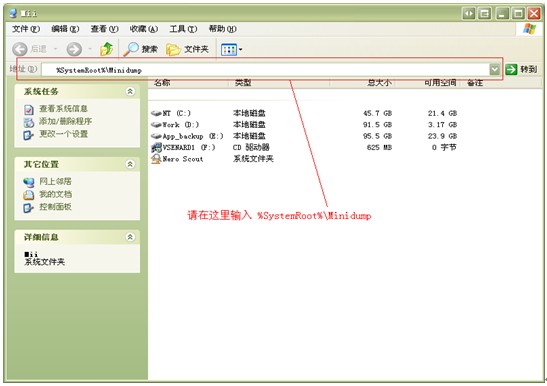Toggle the Folders (文件夹) pane button
Image resolution: width=547 pixels, height=386 pixels.
[x=187, y=49]
